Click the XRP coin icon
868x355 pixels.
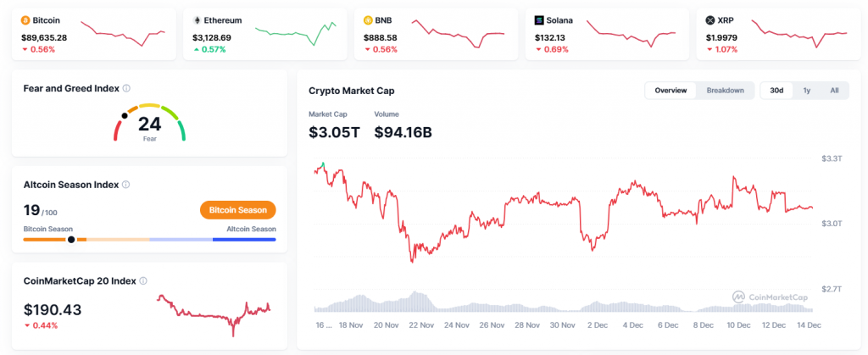pyautogui.click(x=710, y=19)
